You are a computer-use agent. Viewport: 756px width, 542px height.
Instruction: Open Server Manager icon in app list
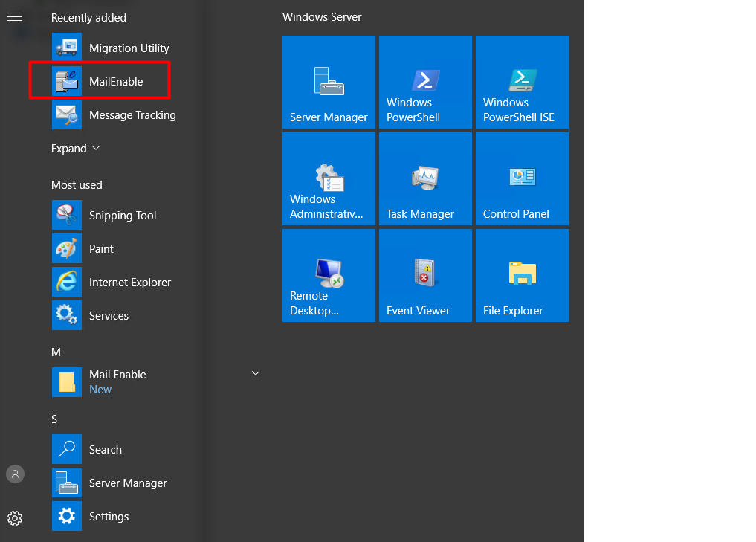click(x=67, y=483)
